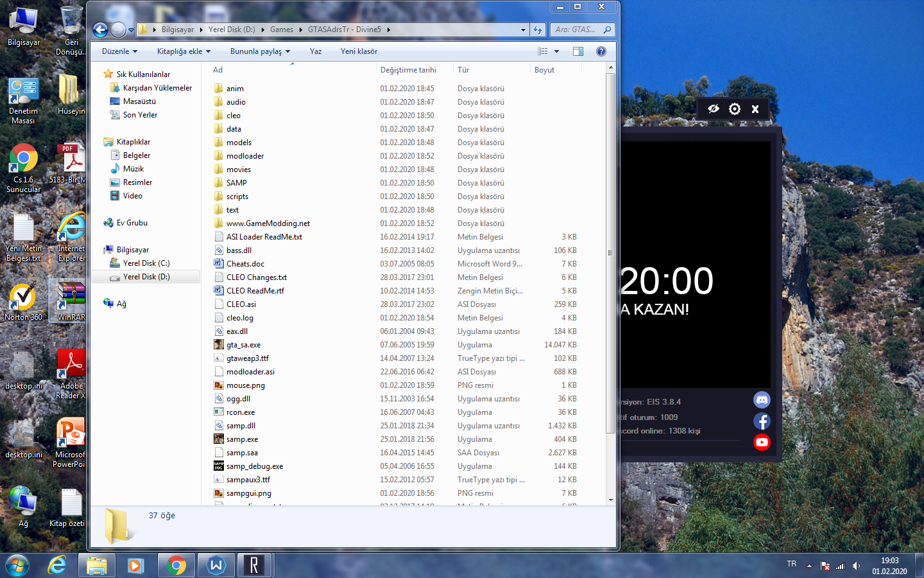Expand breadcrumb arrow after Yerel Disk (D:)

(262, 30)
